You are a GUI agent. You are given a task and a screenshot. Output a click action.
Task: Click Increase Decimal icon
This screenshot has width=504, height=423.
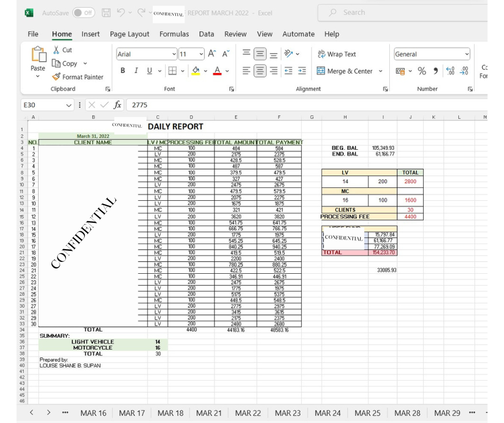coord(450,71)
